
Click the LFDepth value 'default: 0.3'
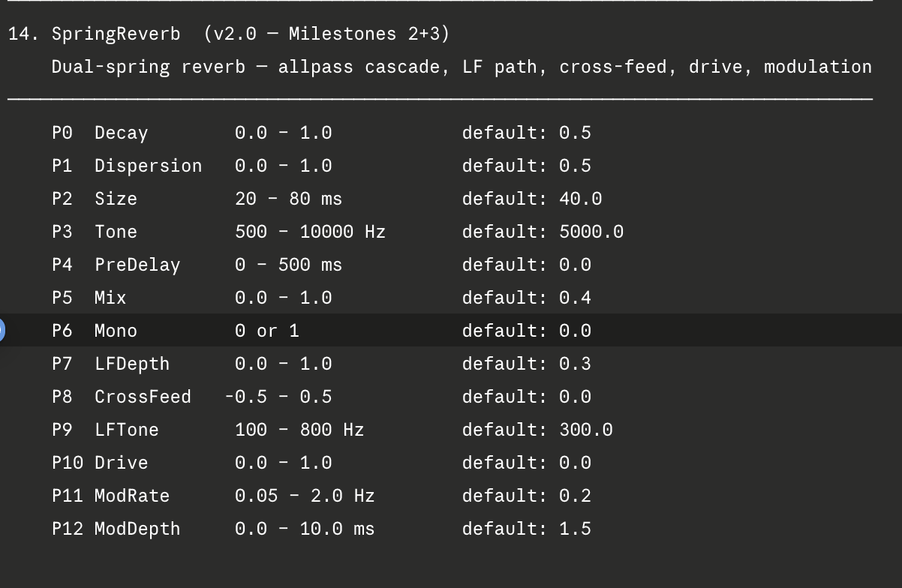click(x=527, y=364)
